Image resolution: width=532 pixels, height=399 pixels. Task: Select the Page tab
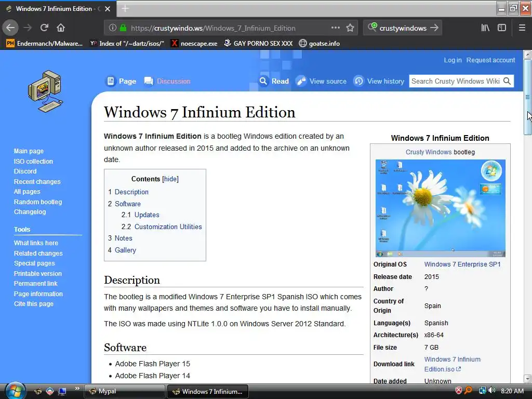(121, 81)
